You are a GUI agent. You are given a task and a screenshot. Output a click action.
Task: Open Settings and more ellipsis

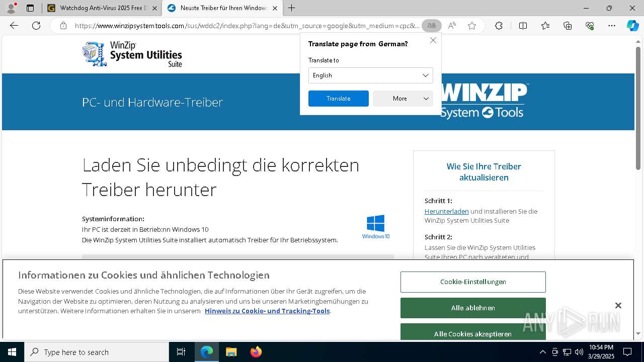(612, 26)
